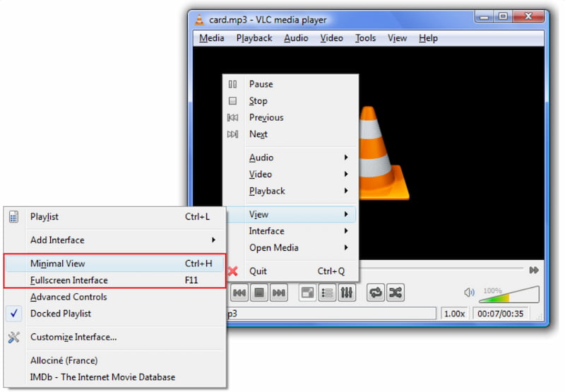
Task: Toggle shuffle random button
Action: tap(395, 292)
